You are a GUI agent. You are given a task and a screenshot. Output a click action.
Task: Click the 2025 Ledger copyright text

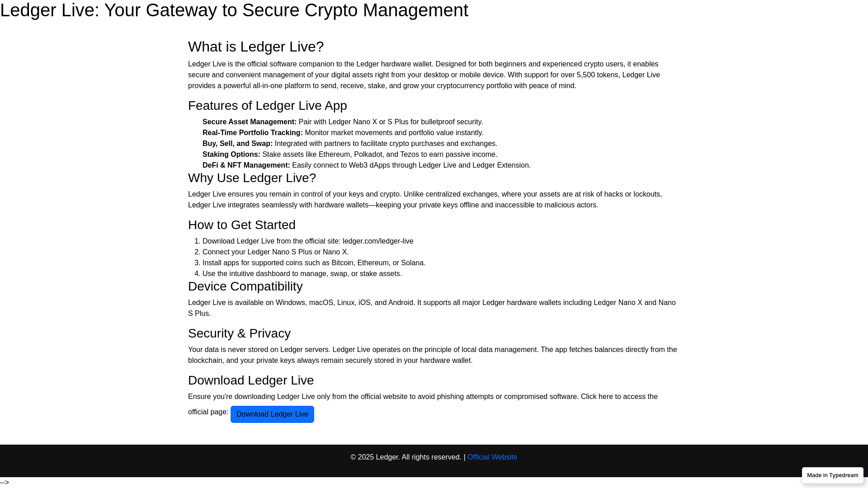pos(406,457)
